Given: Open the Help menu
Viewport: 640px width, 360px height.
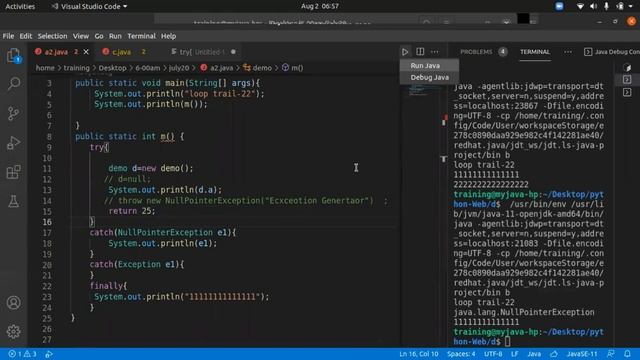Looking at the screenshot, I should pyautogui.click(x=168, y=36).
